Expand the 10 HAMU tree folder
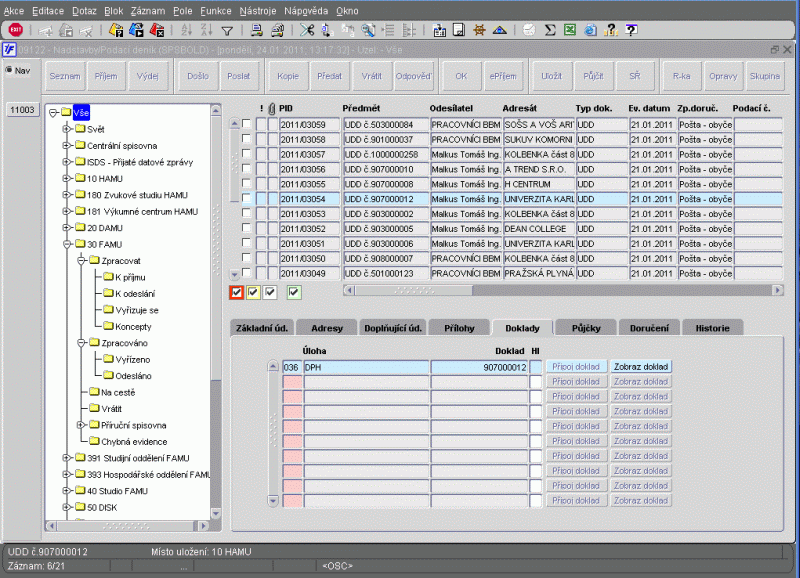This screenshot has height=578, width=800. click(67, 178)
